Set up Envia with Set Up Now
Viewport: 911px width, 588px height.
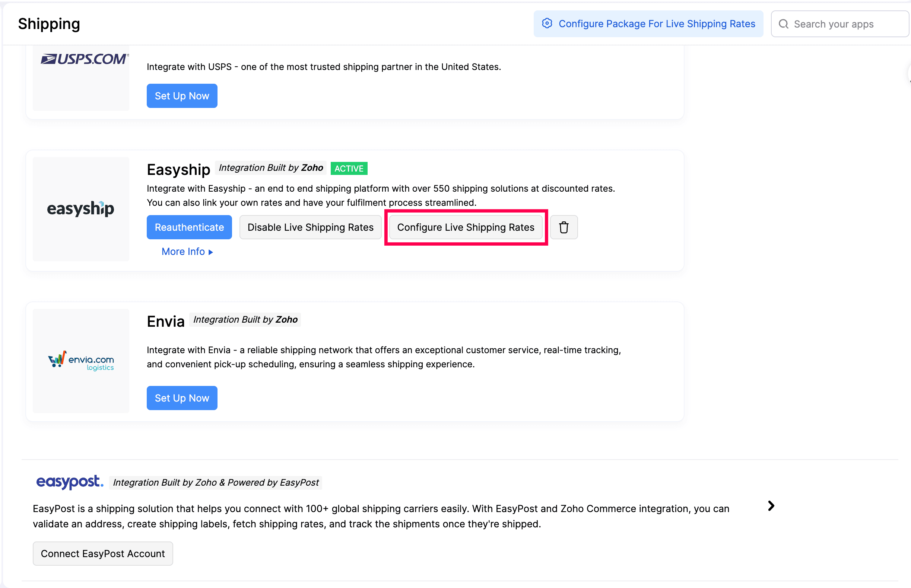point(182,398)
